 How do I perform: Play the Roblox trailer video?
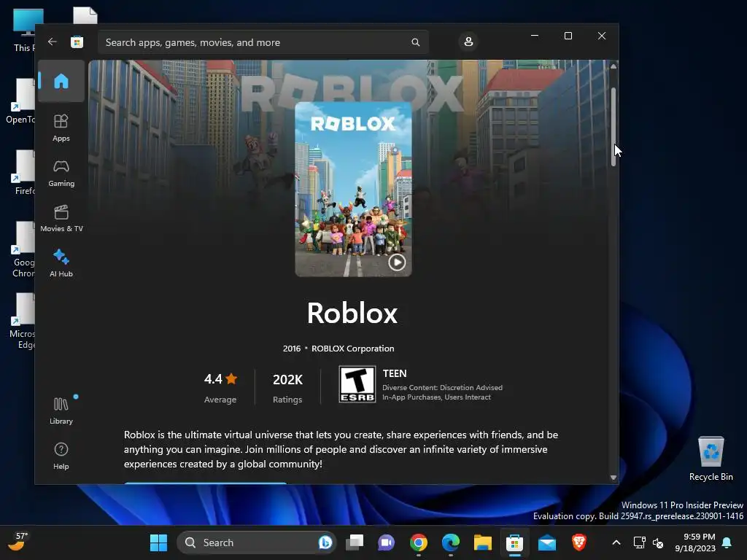tap(397, 262)
